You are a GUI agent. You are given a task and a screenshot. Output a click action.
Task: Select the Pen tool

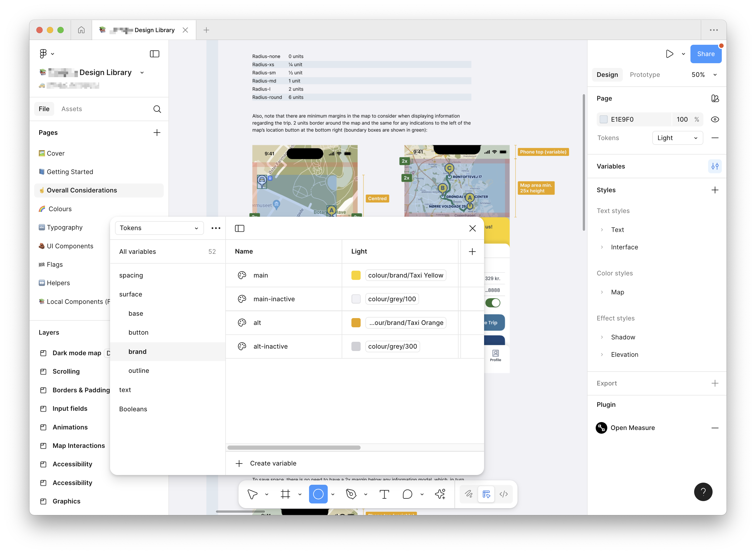(x=351, y=494)
